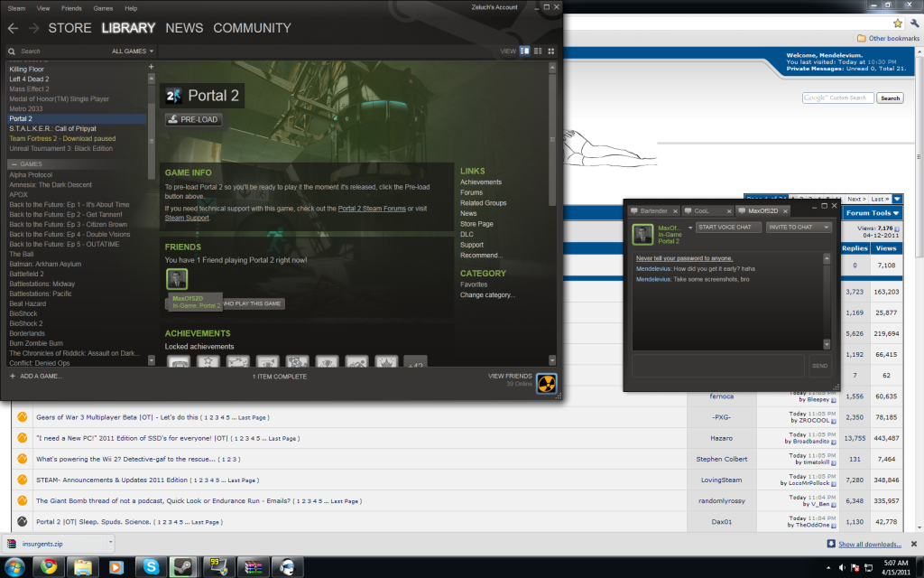This screenshot has height=578, width=924.
Task: Click the chat history scroll-up arrow
Action: [x=827, y=258]
